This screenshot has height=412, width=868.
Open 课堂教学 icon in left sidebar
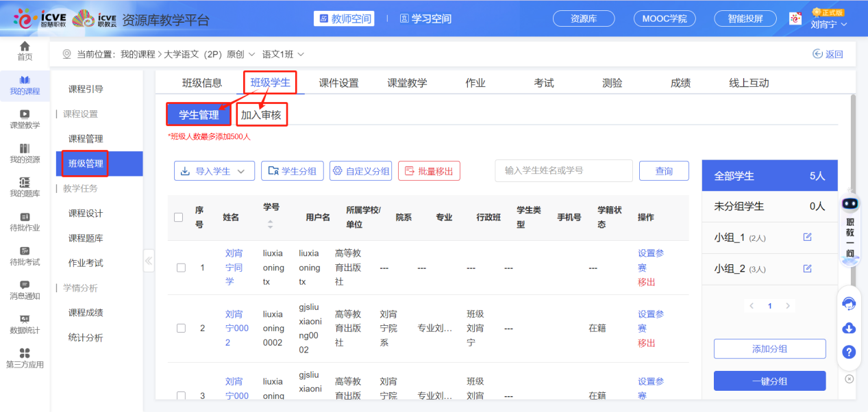click(x=25, y=114)
